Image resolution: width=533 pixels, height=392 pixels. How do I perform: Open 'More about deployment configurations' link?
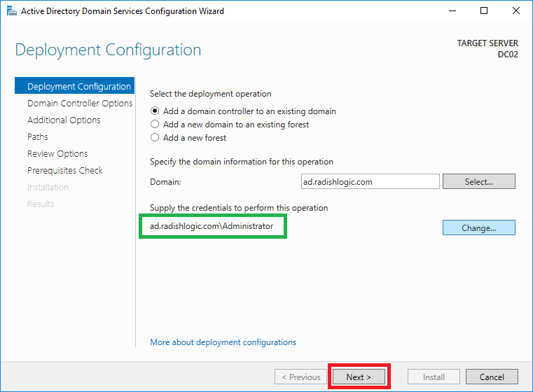(x=223, y=342)
